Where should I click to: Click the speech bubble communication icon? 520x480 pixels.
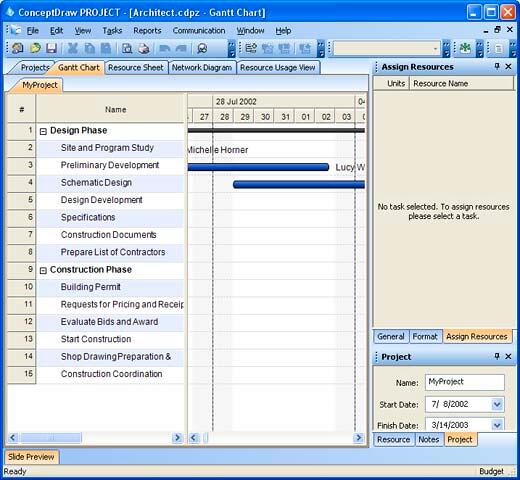(x=202, y=48)
